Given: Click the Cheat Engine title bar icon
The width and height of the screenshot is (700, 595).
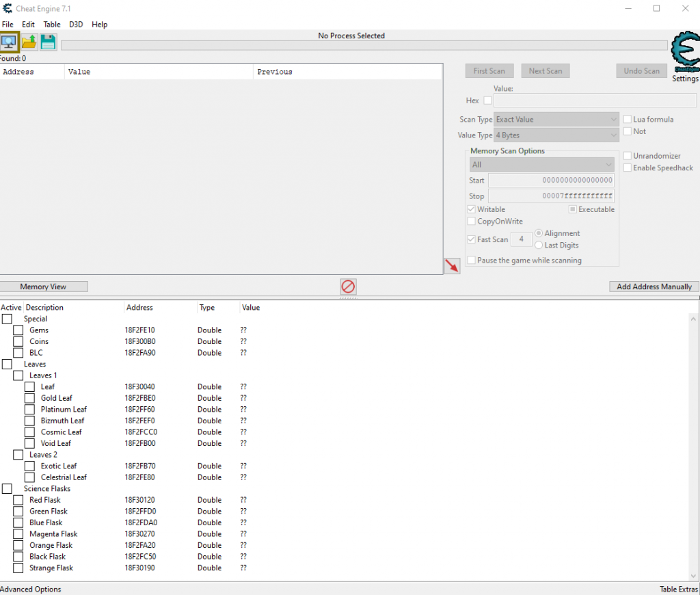Looking at the screenshot, I should [7, 8].
